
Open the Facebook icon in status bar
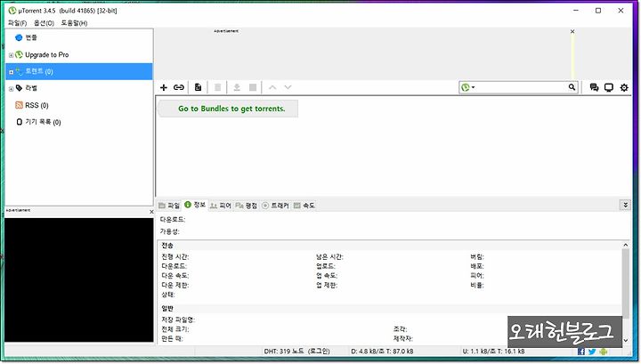click(x=581, y=352)
